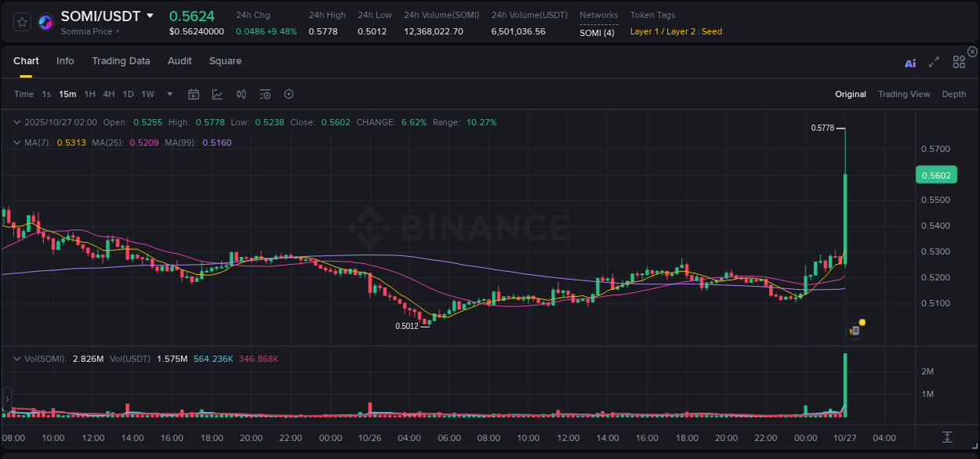Open the calendar date-jump tool

pos(194,93)
